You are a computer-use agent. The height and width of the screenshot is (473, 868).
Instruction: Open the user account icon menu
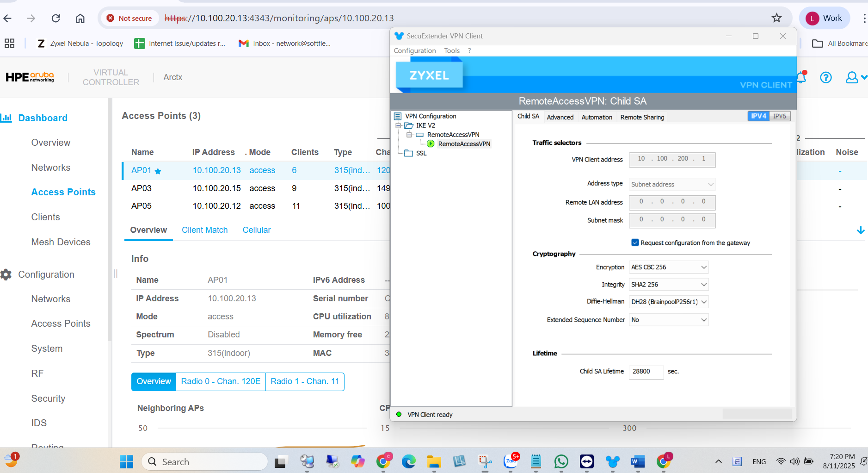point(852,77)
